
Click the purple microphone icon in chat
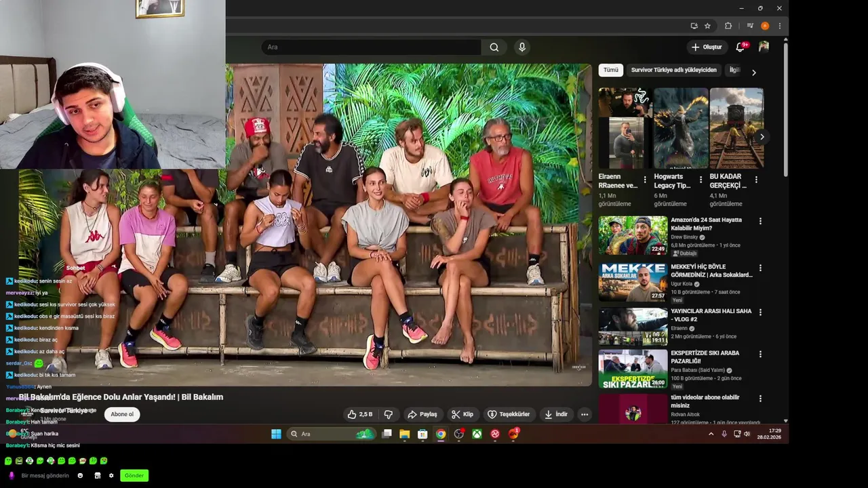pyautogui.click(x=12, y=476)
